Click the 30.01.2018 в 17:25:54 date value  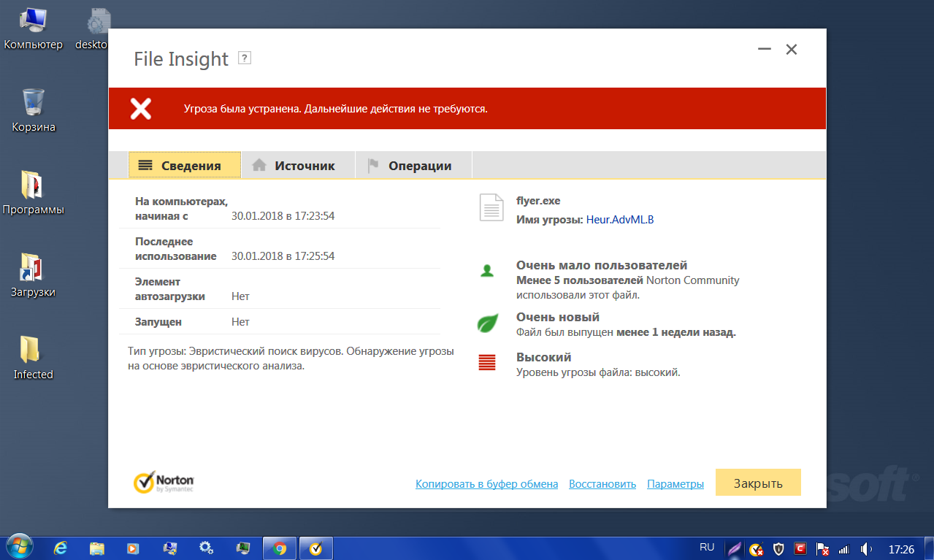(x=283, y=256)
